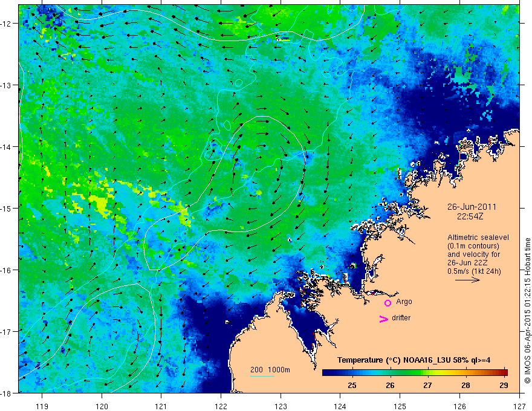The width and height of the screenshot is (532, 411).
Task: Click the 'Temperature (°C) NOAA16_L3U 58% ql>=4' title
Action: [414, 360]
